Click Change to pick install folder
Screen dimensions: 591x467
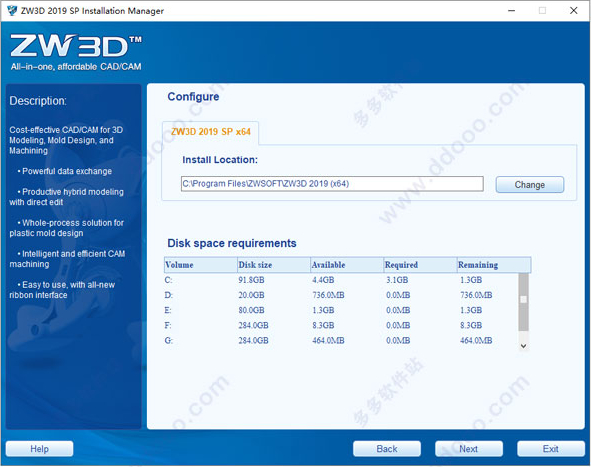pyautogui.click(x=530, y=185)
